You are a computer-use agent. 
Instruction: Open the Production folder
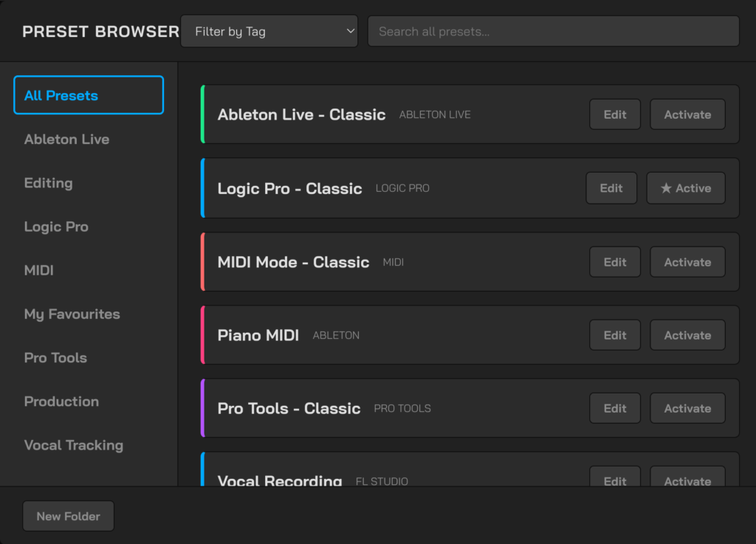61,402
